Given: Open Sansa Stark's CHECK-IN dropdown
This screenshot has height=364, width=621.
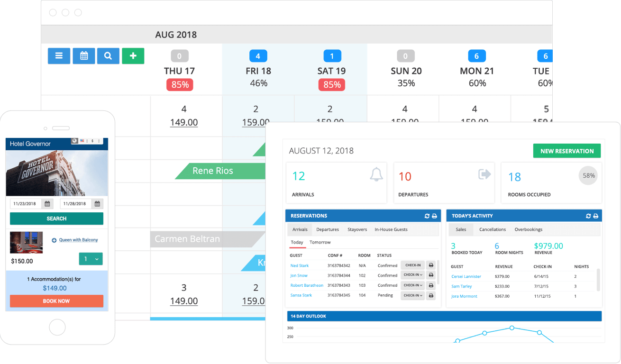Looking at the screenshot, I should [x=412, y=295].
